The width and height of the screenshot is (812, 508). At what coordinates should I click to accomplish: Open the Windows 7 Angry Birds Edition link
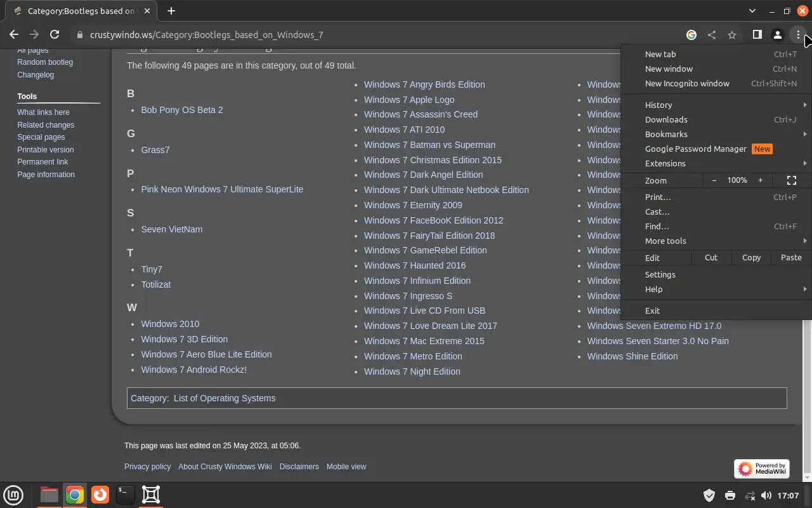coord(424,84)
